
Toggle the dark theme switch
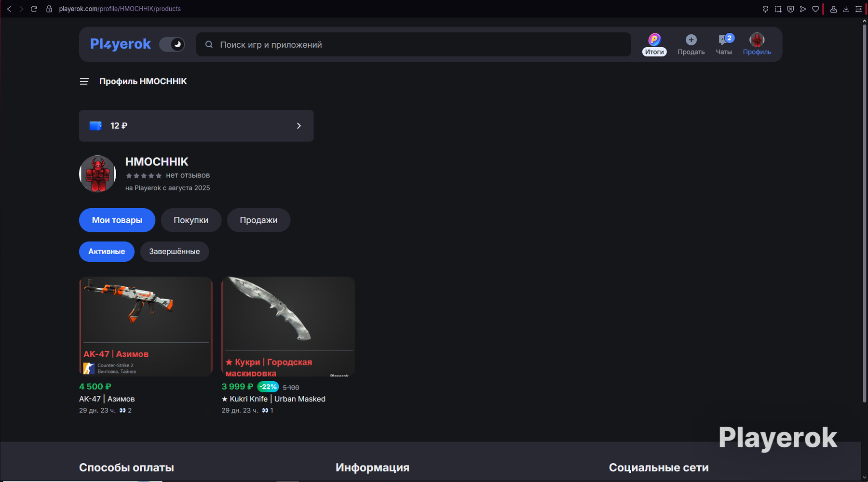(x=172, y=44)
